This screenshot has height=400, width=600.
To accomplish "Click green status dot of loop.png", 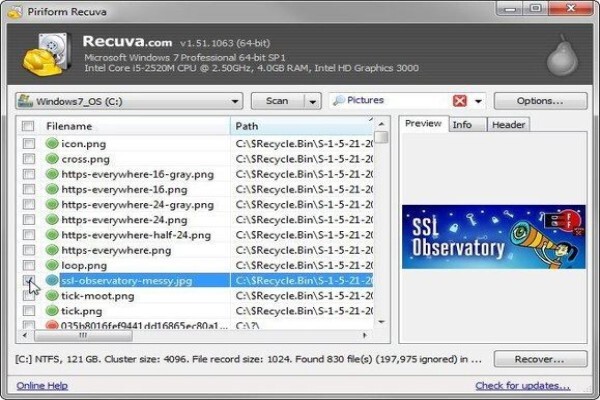I will [52, 265].
